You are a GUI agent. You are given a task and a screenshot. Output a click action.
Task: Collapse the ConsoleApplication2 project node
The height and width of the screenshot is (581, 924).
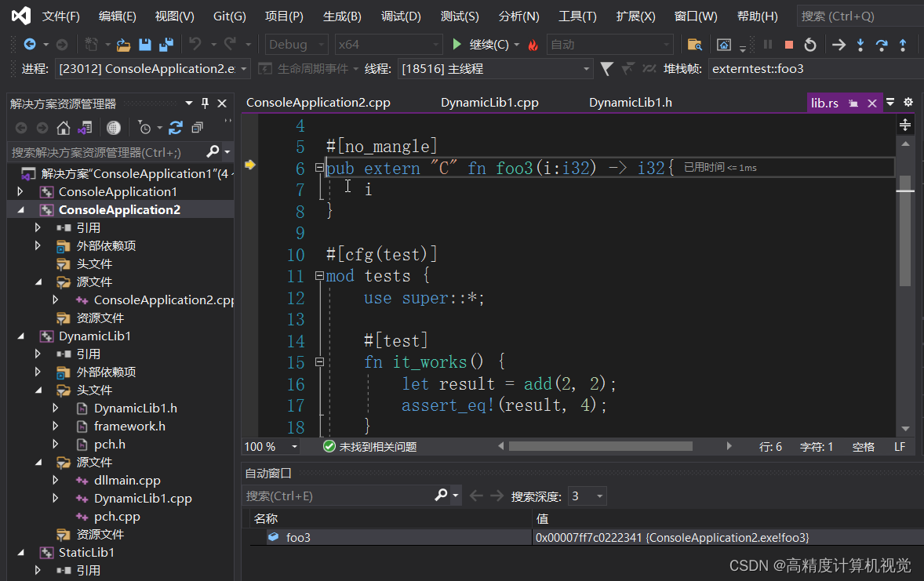tap(20, 210)
